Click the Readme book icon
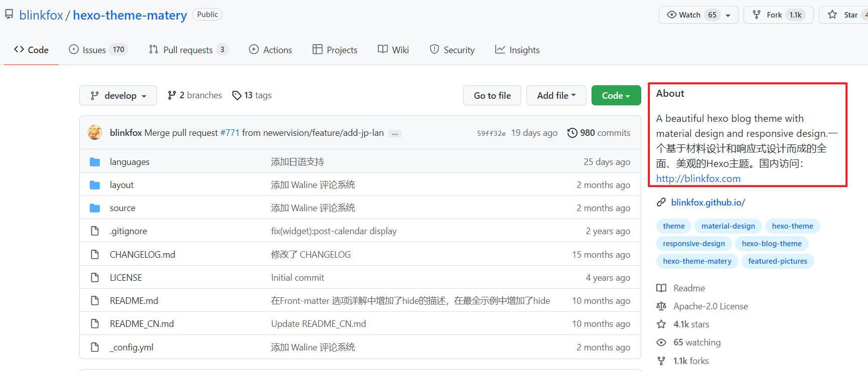 (x=661, y=288)
